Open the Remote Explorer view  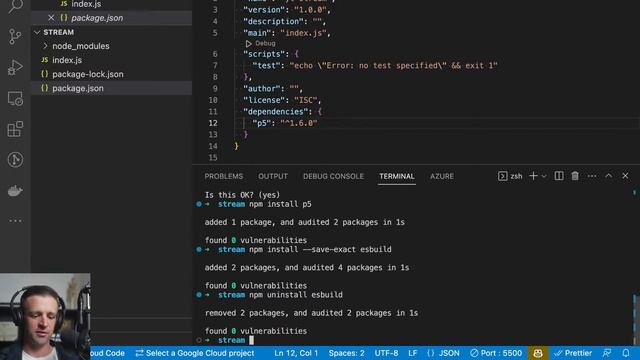[15, 98]
